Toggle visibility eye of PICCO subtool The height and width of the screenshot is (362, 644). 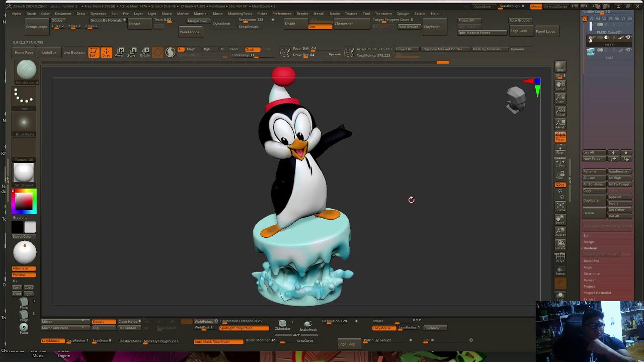[x=628, y=38]
